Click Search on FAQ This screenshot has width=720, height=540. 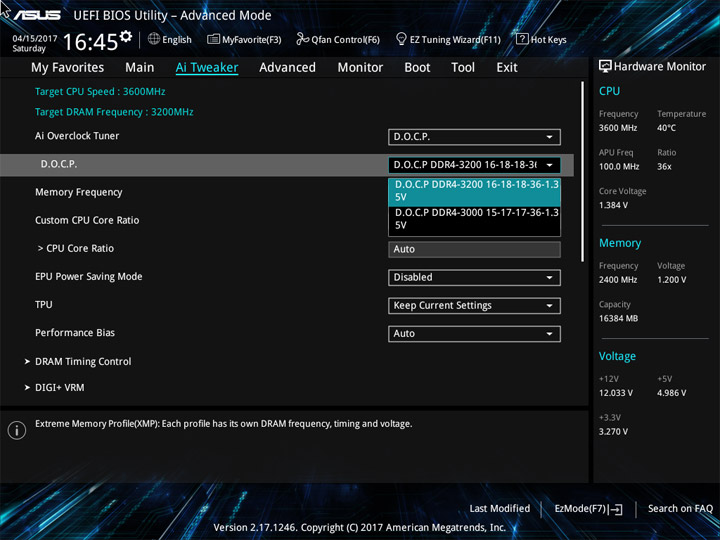pos(680,508)
